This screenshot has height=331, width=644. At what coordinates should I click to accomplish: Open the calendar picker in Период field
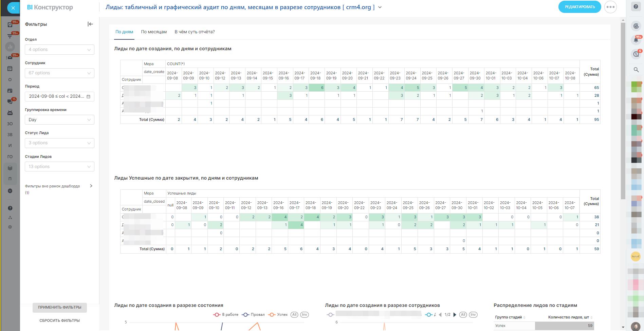click(88, 96)
